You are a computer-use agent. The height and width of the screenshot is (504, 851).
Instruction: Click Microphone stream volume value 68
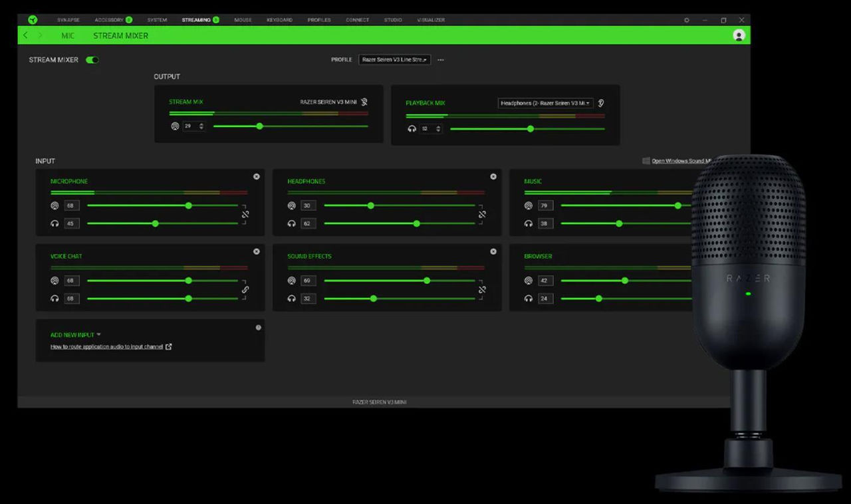tap(72, 205)
